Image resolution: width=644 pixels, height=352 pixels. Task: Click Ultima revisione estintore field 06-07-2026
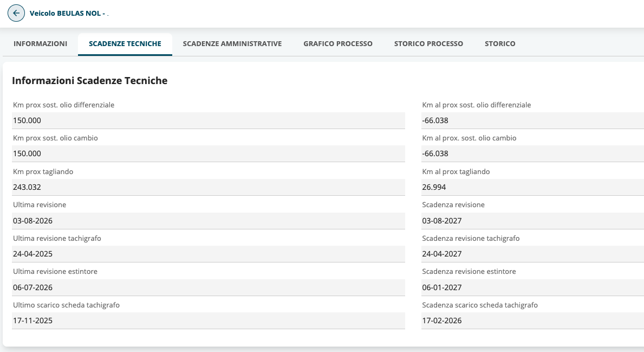pos(209,287)
